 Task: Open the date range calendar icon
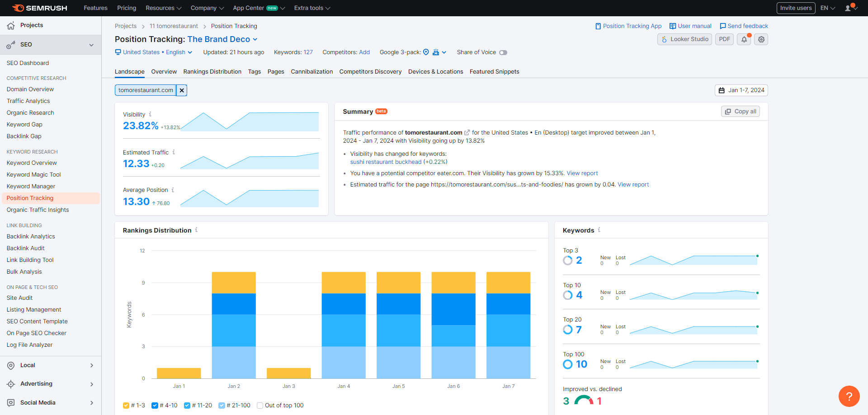pyautogui.click(x=722, y=90)
